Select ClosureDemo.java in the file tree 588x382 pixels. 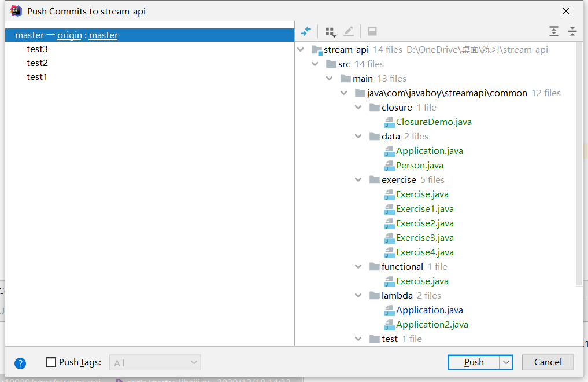[434, 122]
